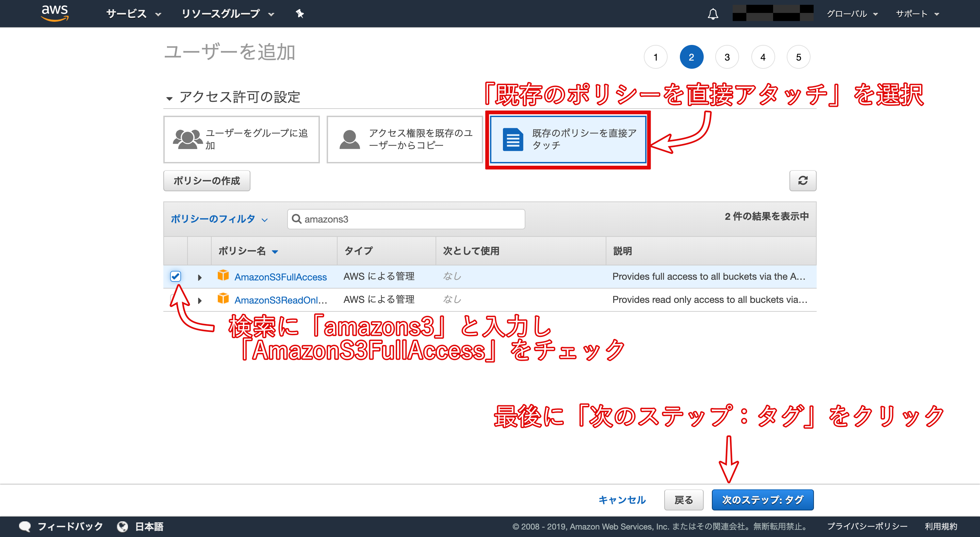Screen dimensions: 980x537
Task: Open the policy filter dropdown
Action: click(x=219, y=219)
